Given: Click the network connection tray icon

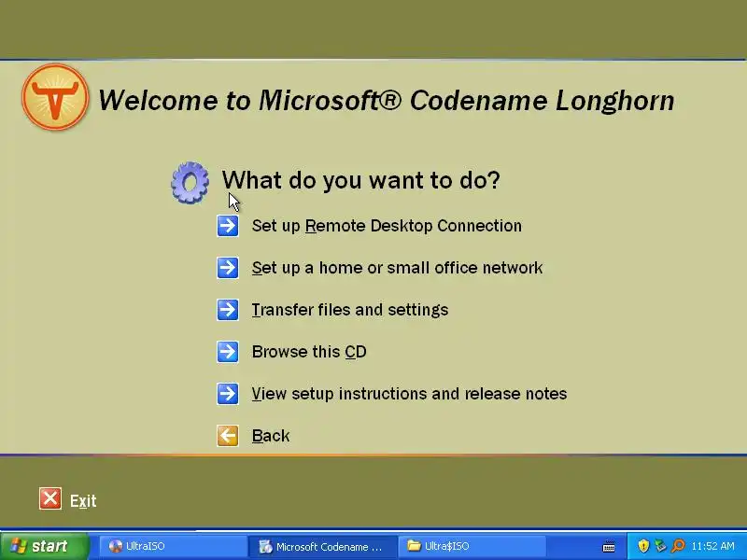Looking at the screenshot, I should [x=660, y=546].
